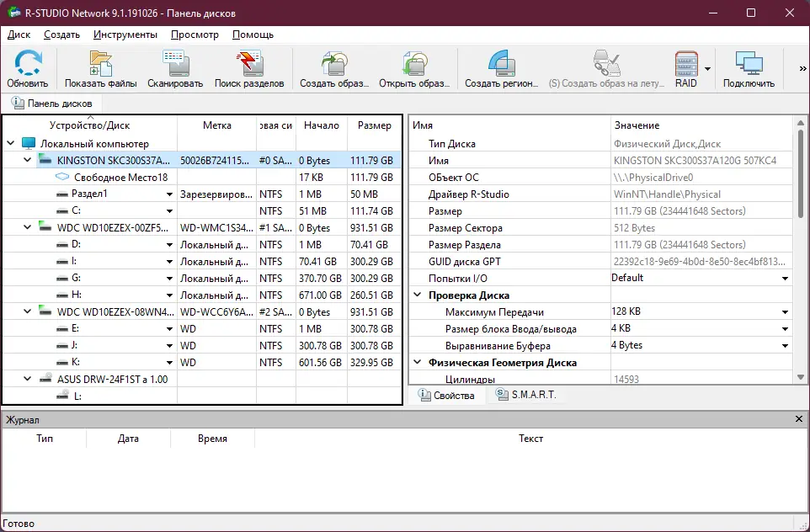
Task: Click the Локальный компьютер icon
Action: [x=29, y=143]
